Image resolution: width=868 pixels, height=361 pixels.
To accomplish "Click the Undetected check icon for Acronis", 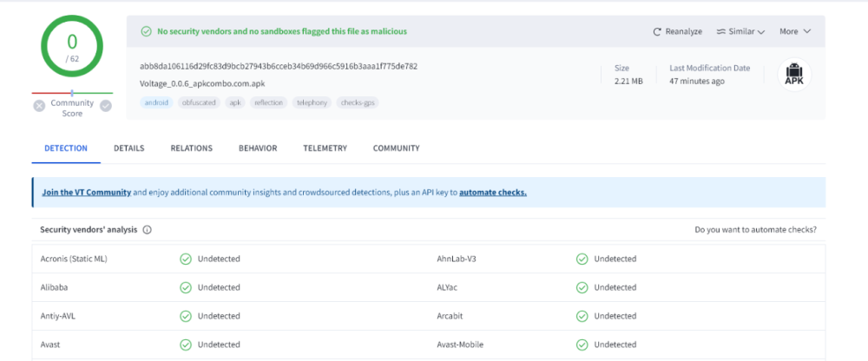I will point(186,259).
